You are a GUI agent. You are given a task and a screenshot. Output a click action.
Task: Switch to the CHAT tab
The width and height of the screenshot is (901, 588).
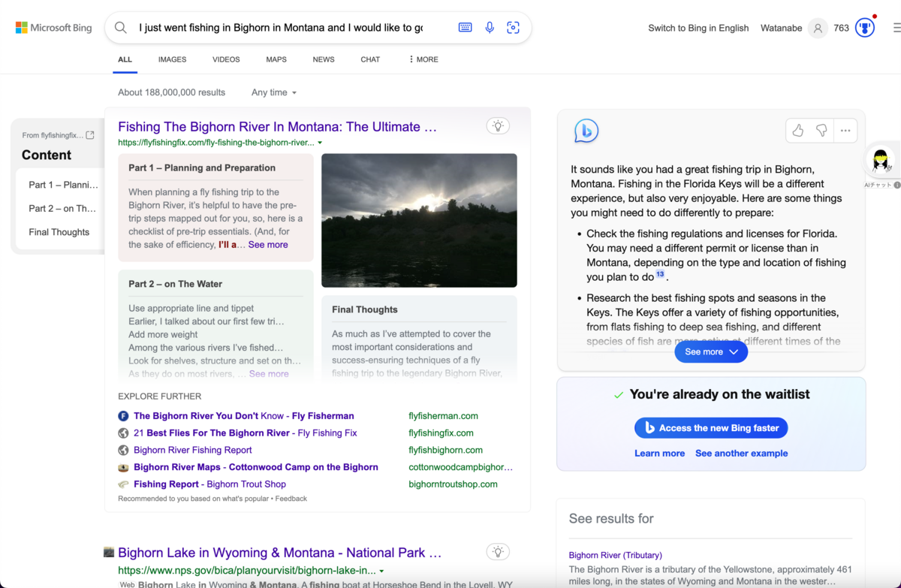pyautogui.click(x=370, y=59)
